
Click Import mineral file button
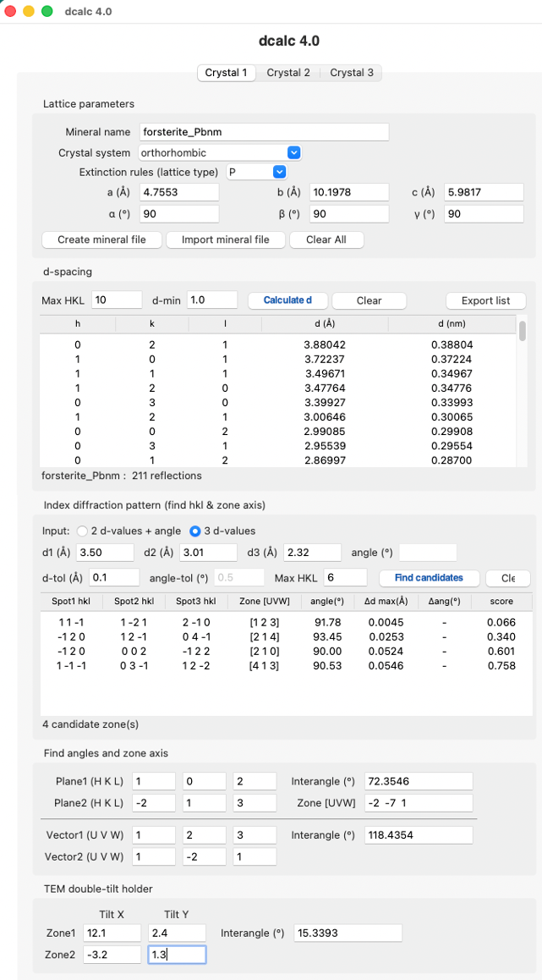[x=226, y=239]
